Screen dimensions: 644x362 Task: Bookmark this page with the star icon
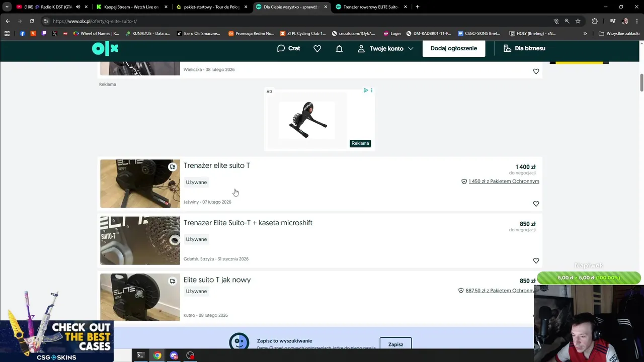click(x=578, y=21)
